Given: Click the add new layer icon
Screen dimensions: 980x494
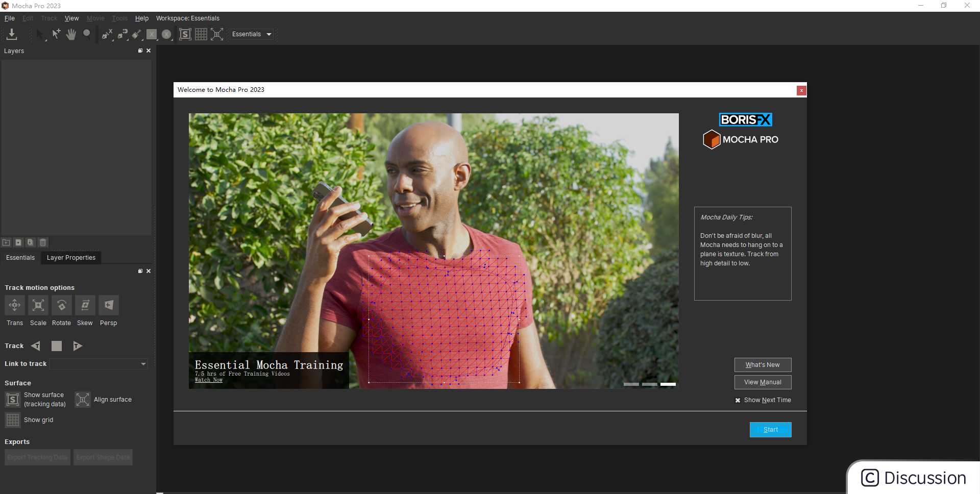Looking at the screenshot, I should 18,242.
